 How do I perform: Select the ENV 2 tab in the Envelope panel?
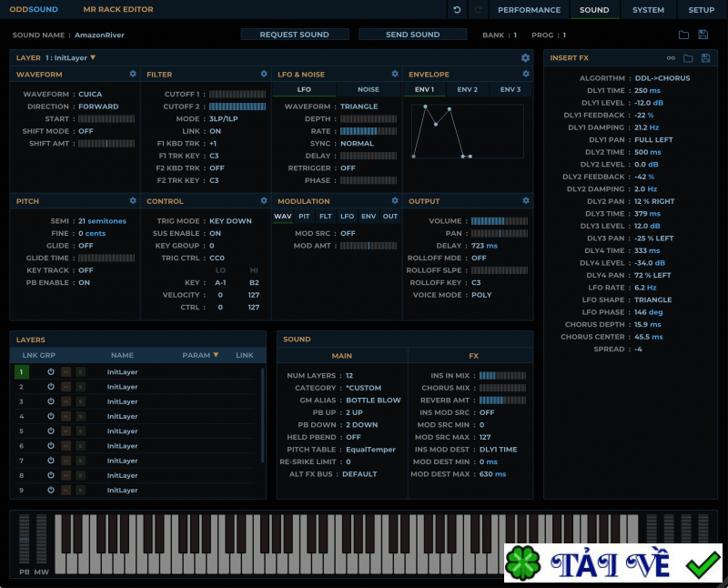470,88
